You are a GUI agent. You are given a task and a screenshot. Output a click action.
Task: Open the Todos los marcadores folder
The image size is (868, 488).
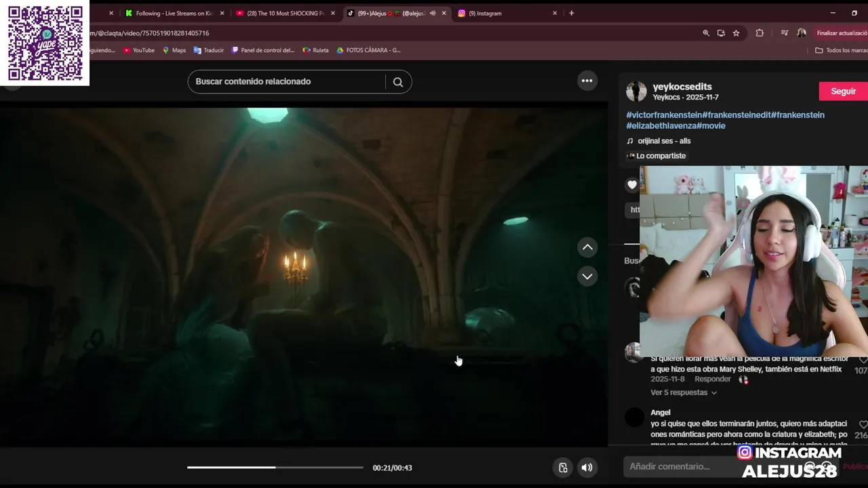(x=841, y=50)
